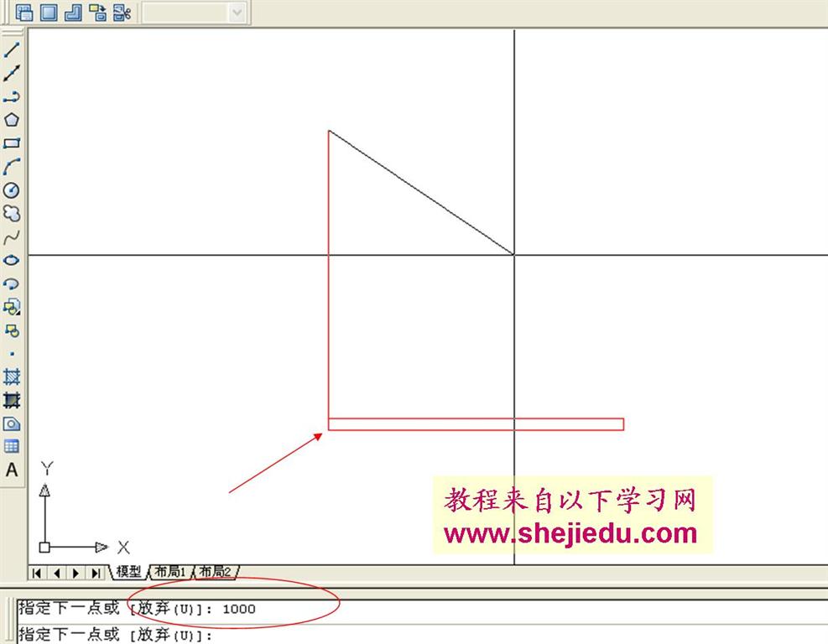828x644 pixels.
Task: Select the Line tool
Action: pos(12,50)
